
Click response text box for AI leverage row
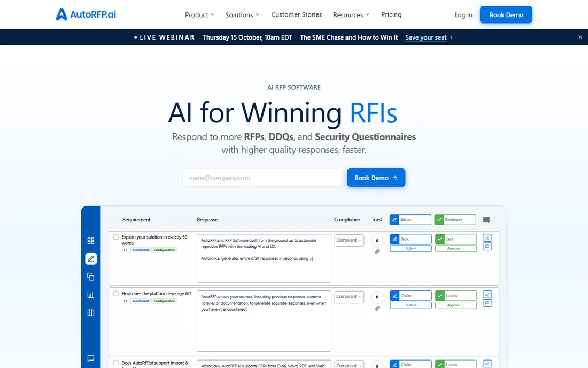[264, 321]
